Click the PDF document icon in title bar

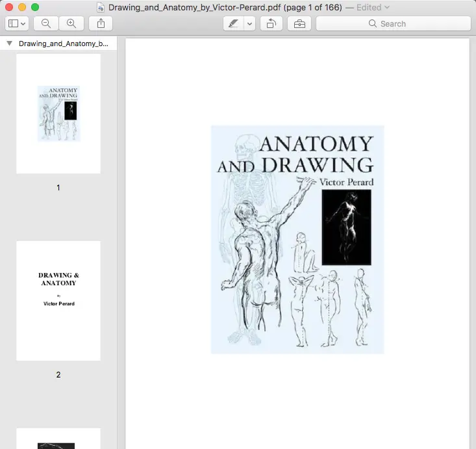101,7
